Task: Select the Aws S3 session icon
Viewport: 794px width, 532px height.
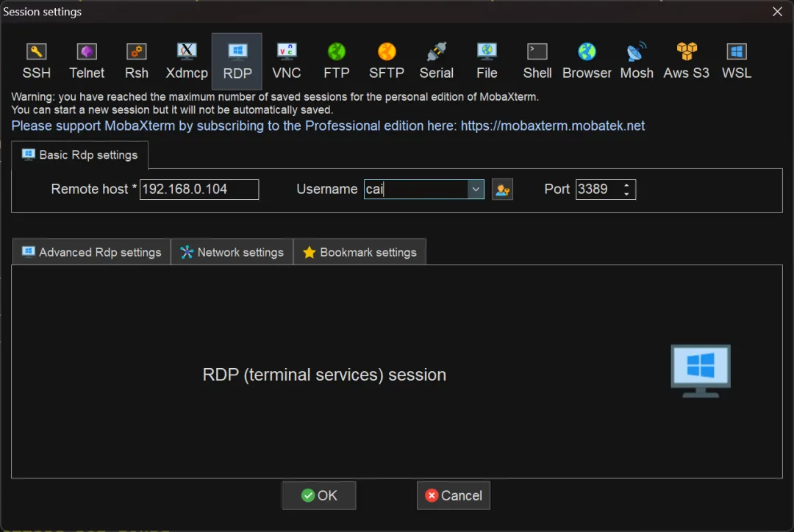Action: click(x=687, y=61)
